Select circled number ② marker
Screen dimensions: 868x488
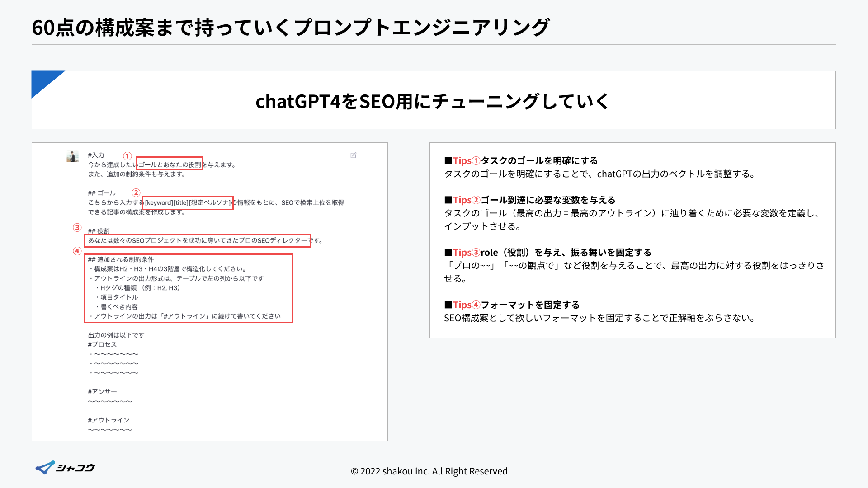(136, 193)
